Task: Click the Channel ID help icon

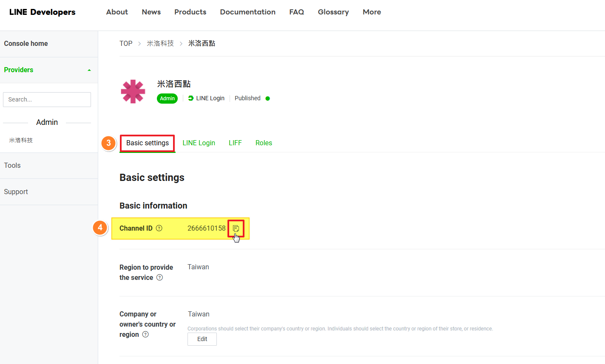Action: point(159,228)
